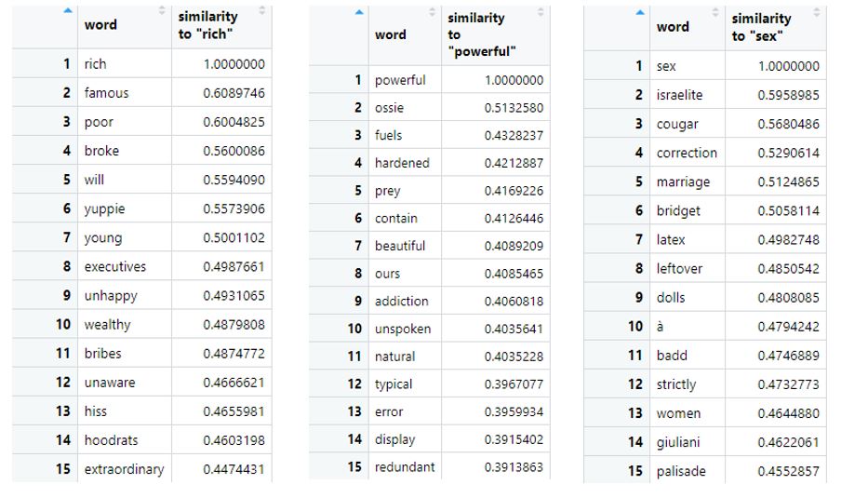
Task: Click blue row-index sort triangle in sex table
Action: point(639,12)
